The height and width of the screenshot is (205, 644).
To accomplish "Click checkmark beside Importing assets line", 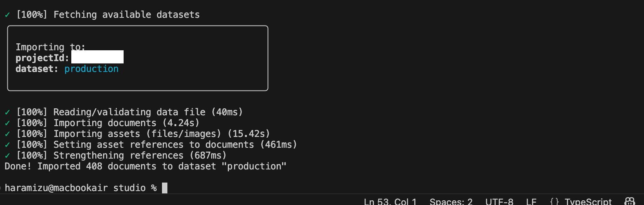I will 7,134.
